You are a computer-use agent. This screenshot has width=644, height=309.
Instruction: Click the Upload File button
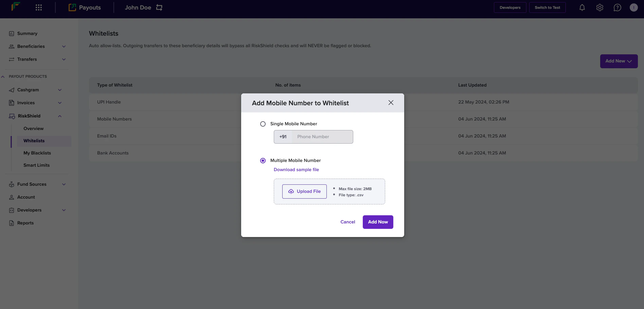[x=304, y=192]
